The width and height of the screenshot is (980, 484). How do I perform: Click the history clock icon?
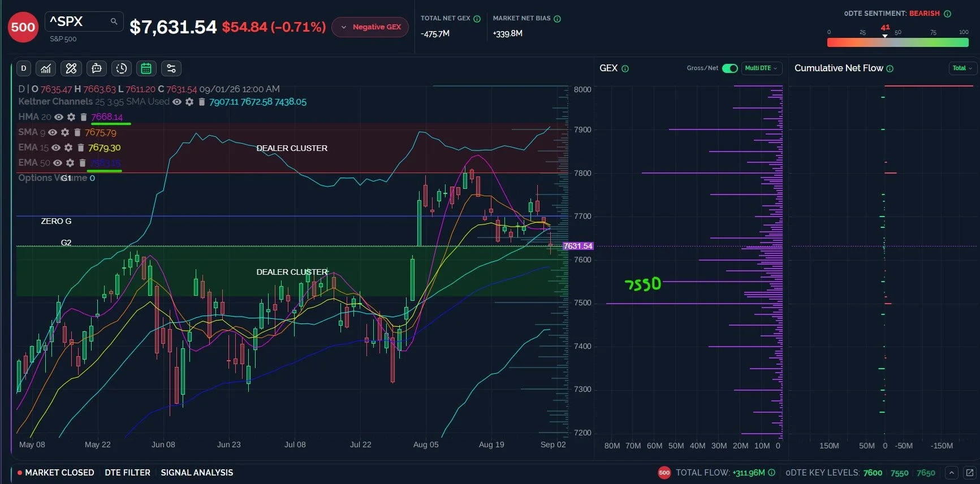point(122,68)
